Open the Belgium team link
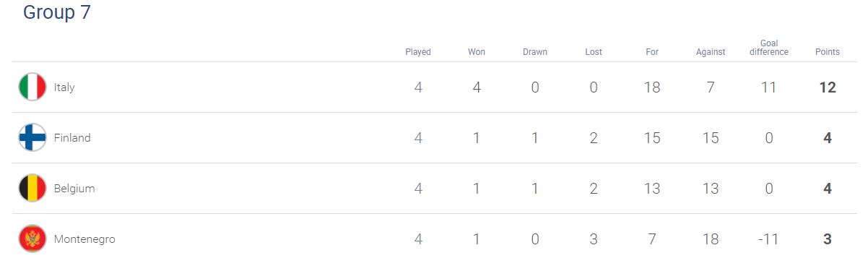This screenshot has width=868, height=266. [74, 189]
